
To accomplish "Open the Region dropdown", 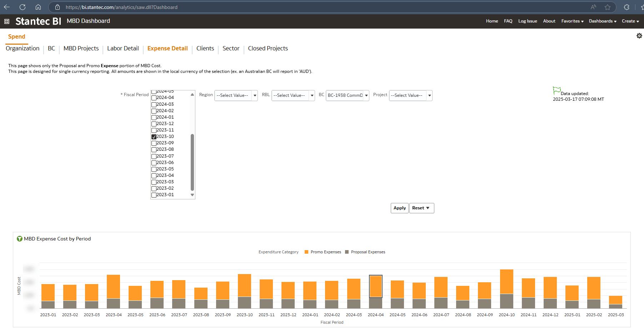I will (x=236, y=95).
